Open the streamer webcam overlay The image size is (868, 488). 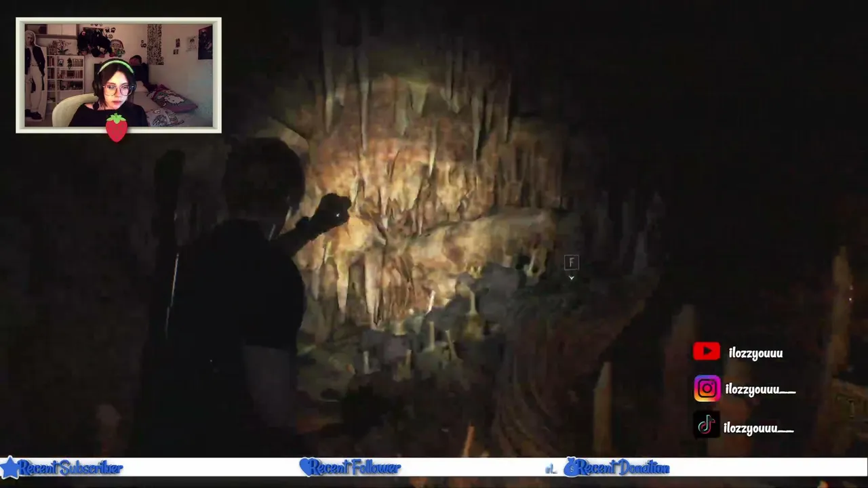pos(119,75)
